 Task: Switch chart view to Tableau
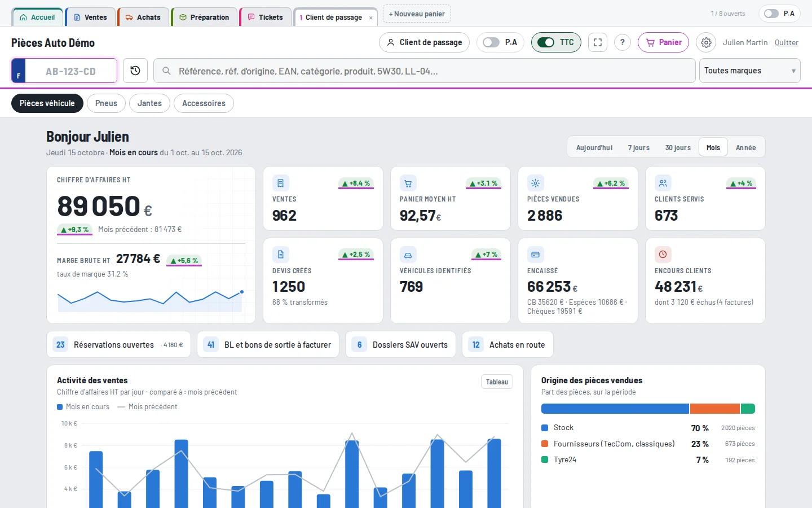pyautogui.click(x=497, y=382)
